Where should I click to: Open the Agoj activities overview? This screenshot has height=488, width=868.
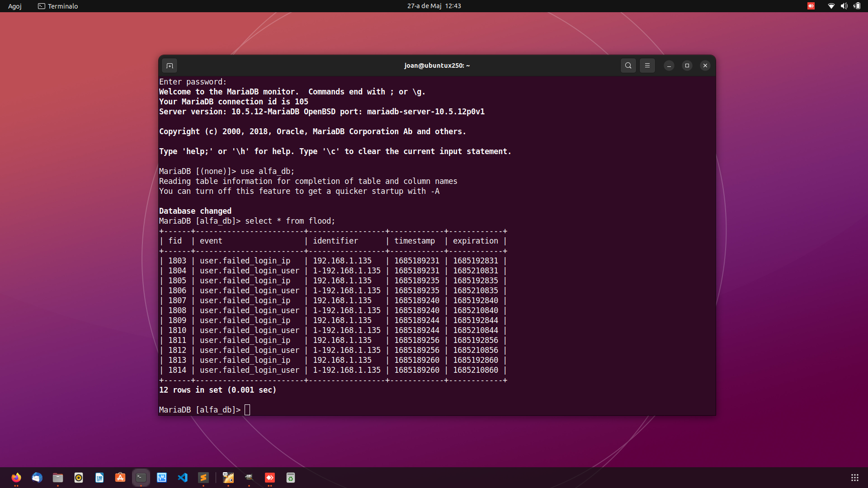15,6
